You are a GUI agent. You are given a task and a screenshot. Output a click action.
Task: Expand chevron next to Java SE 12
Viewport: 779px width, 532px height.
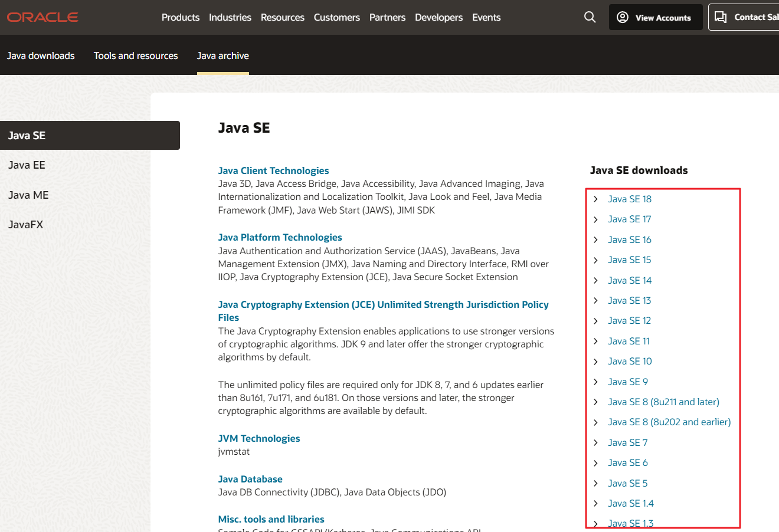595,321
